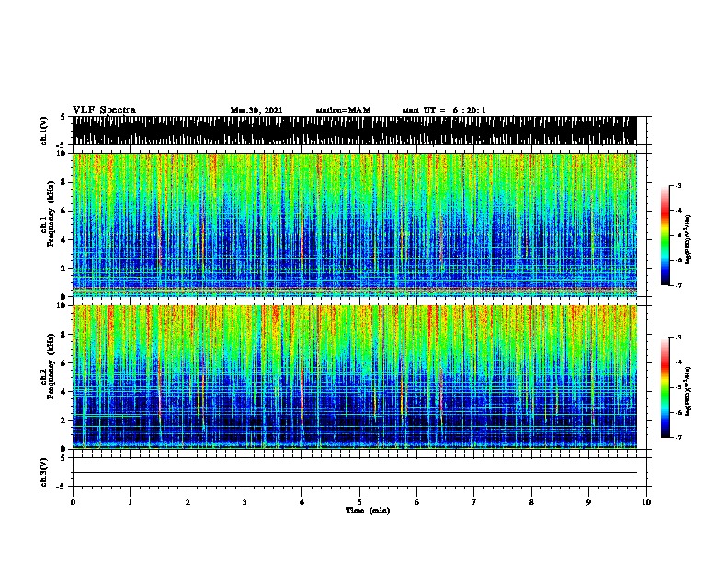Click the "station=MAM" header label
The width and height of the screenshot is (728, 563).
[343, 110]
